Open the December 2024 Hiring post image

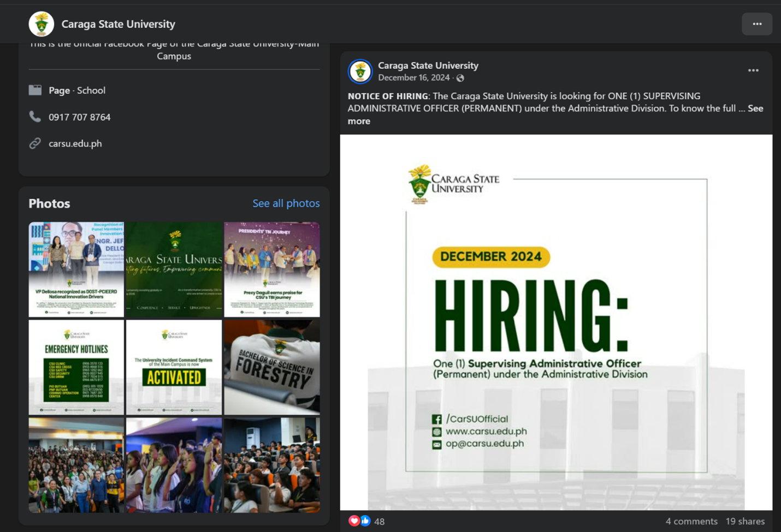[556, 322]
